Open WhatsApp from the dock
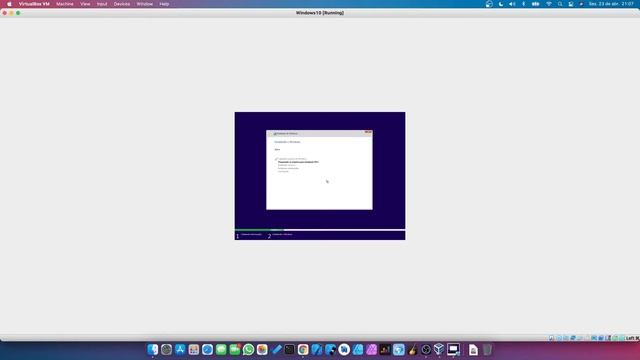640x360 pixels. [x=248, y=349]
